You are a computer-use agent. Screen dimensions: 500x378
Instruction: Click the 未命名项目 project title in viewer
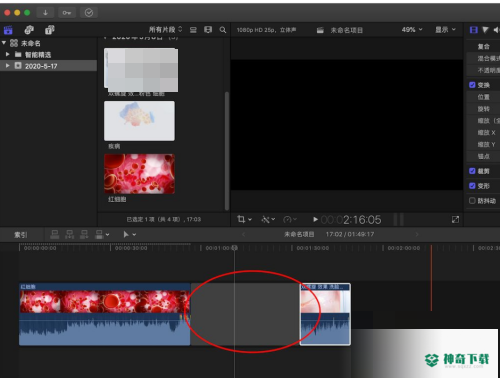346,30
